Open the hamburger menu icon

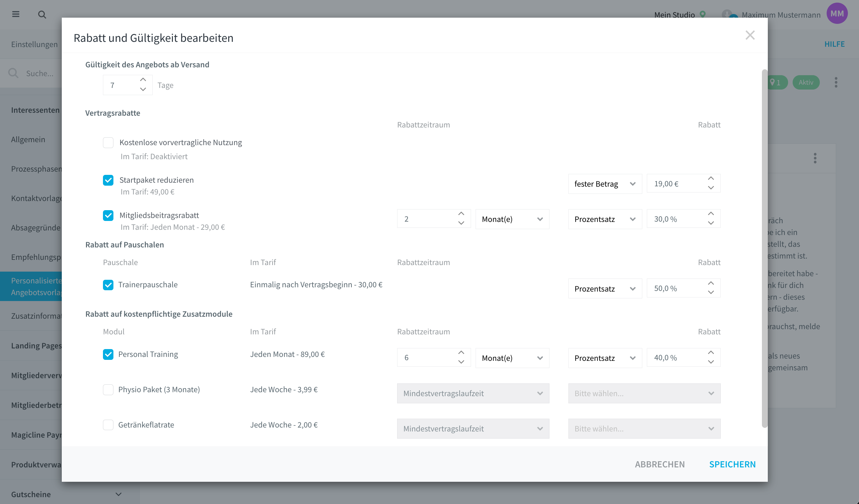tap(16, 14)
